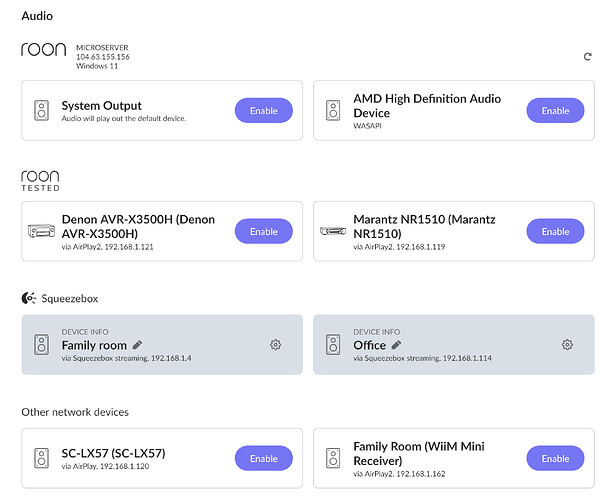This screenshot has height=500, width=600.
Task: Edit the Family room zone name
Action: (x=137, y=345)
